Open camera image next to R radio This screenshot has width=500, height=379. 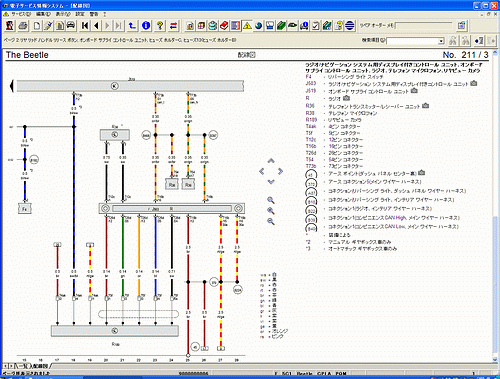point(346,98)
